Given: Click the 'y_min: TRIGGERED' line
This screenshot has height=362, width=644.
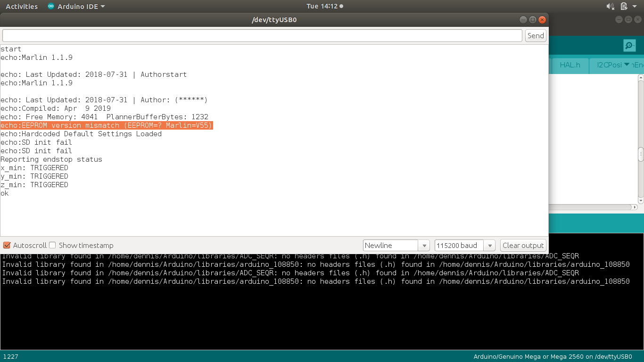Looking at the screenshot, I should (34, 176).
